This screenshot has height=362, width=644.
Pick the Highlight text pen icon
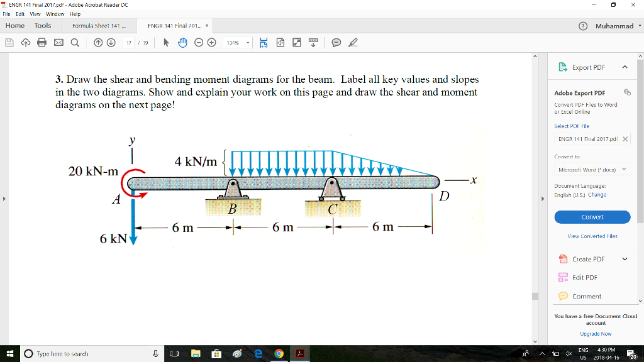point(353,42)
